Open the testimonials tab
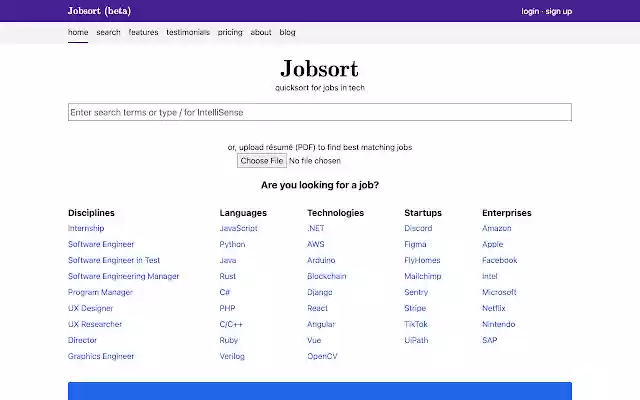The width and height of the screenshot is (640, 400). (188, 32)
